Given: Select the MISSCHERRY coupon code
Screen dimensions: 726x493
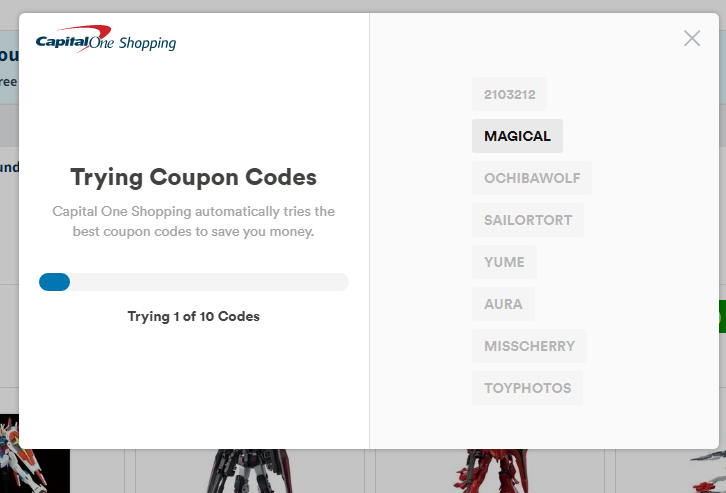Looking at the screenshot, I should pyautogui.click(x=529, y=346).
